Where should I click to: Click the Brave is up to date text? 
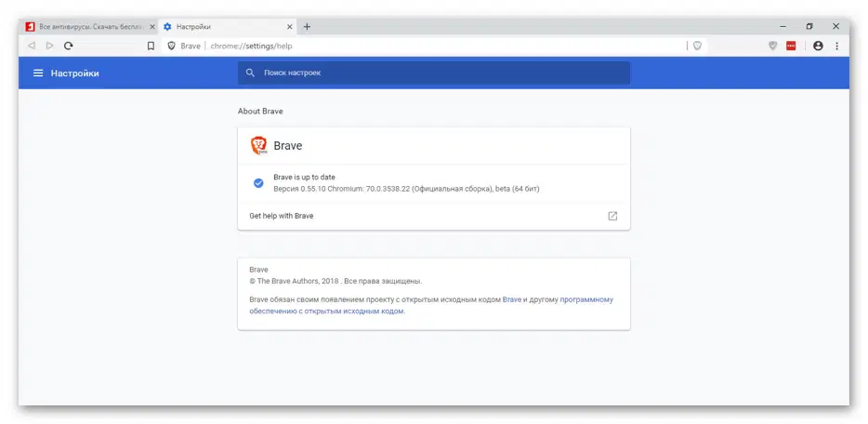click(305, 177)
